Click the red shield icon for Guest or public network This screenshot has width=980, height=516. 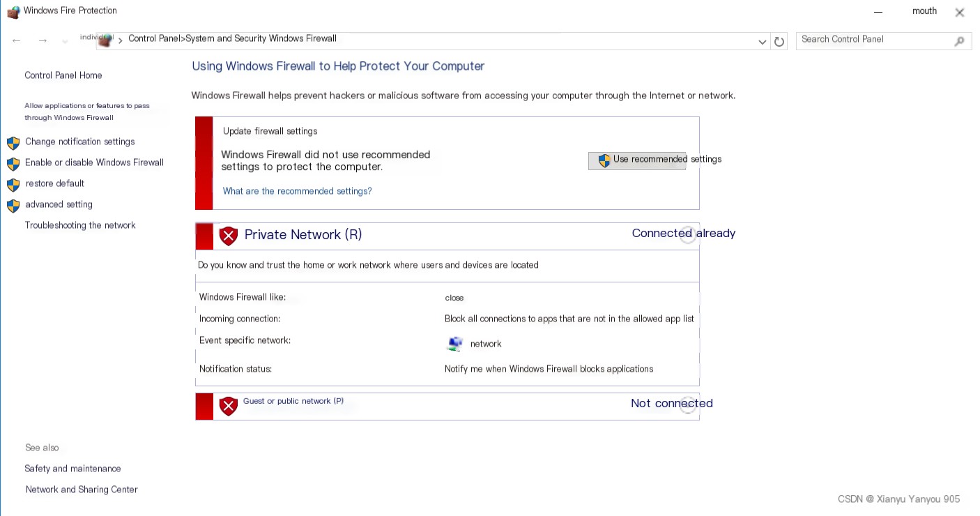[229, 406]
